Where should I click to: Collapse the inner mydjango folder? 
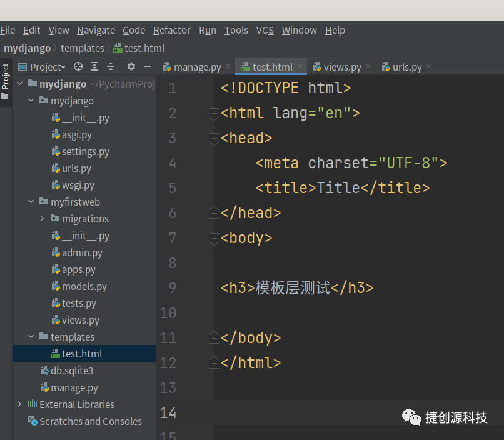(31, 100)
